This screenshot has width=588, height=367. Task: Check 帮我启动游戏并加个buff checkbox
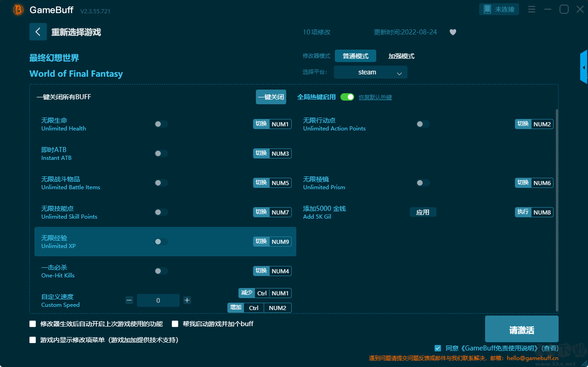pos(175,324)
